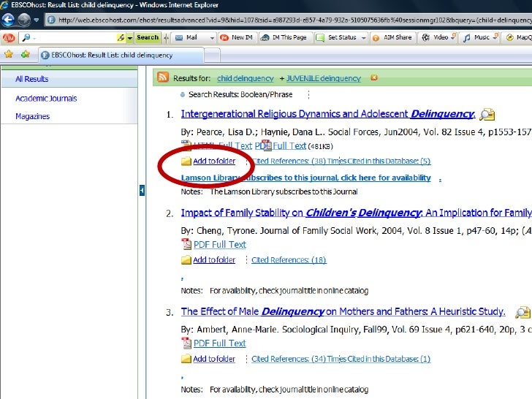Open PDF Full Text for Ambert article
Viewport: 532px width, 399px height.
220,343
